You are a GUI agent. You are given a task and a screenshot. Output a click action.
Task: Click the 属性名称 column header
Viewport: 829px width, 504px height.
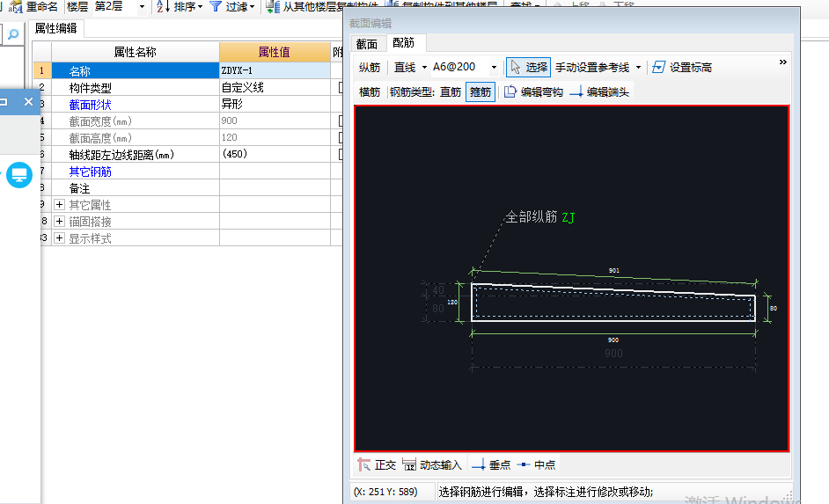pos(136,52)
